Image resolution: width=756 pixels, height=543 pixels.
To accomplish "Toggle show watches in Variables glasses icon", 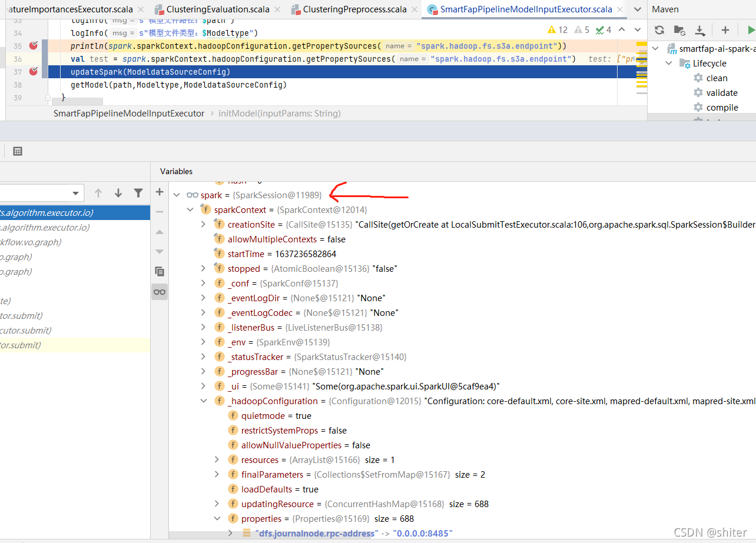I will (160, 292).
